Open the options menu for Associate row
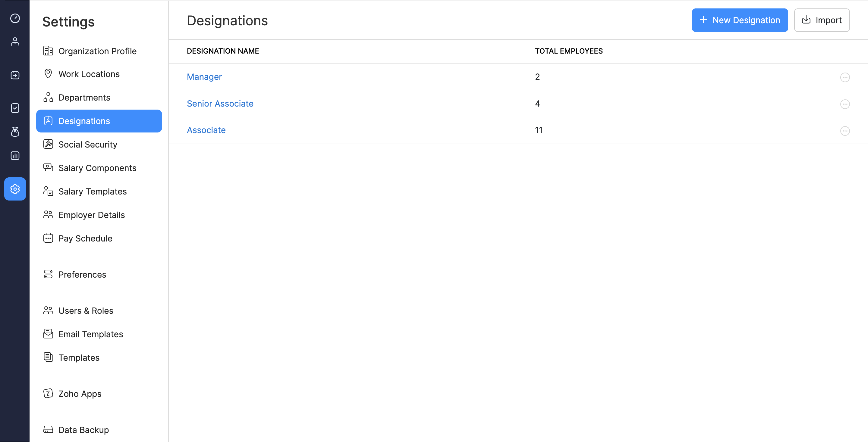Screen dimensions: 868x442 tap(845, 131)
